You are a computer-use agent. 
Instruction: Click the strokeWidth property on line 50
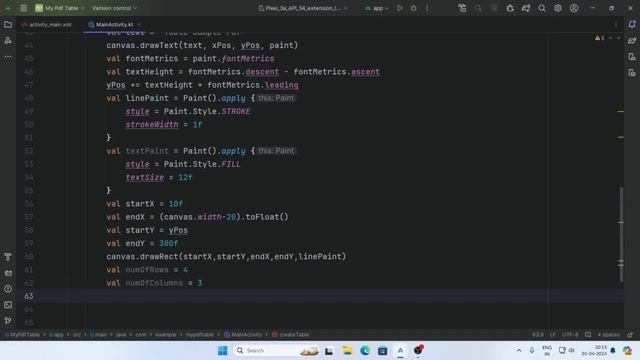tap(152, 124)
